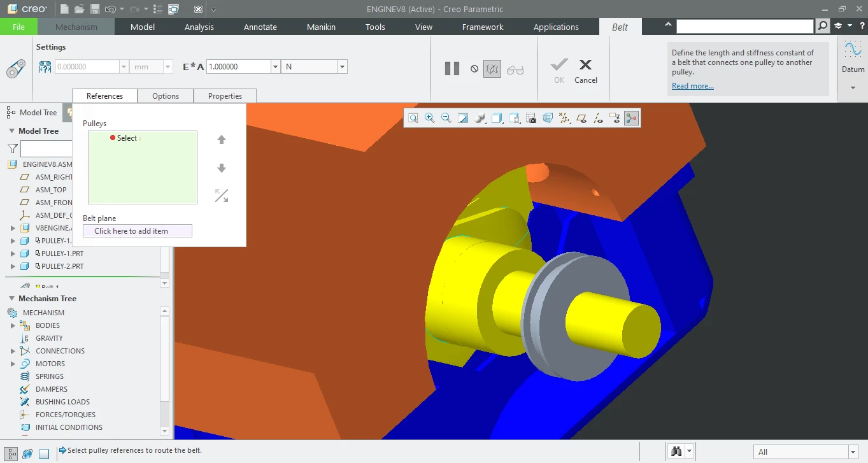Click the belt feature icon at left of the ribbon
The image size is (868, 463).
15,69
